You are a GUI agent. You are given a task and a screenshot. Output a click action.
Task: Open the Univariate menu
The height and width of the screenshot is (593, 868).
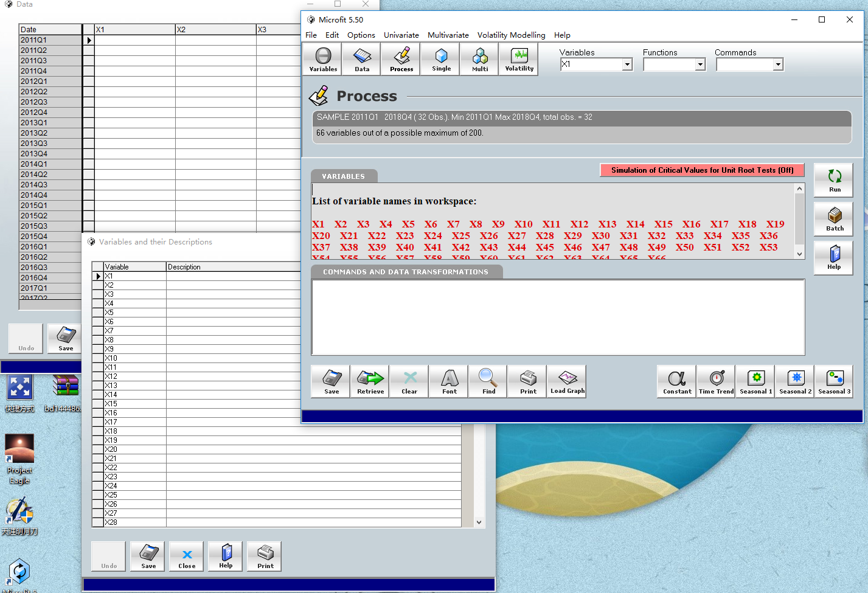click(x=401, y=35)
